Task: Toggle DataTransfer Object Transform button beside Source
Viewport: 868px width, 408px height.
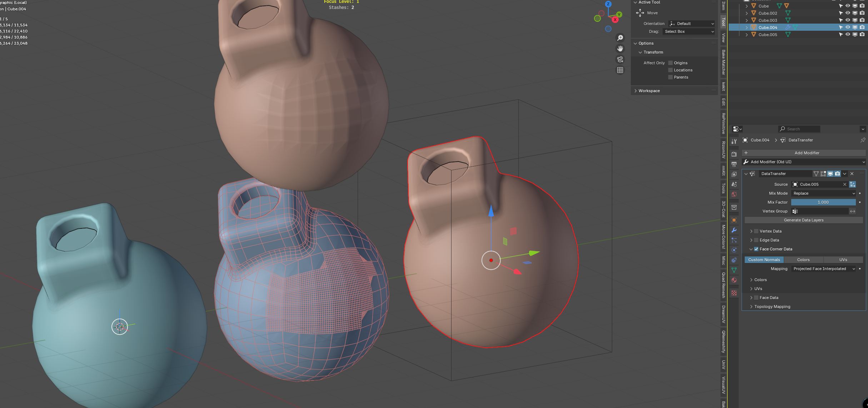Action: tap(853, 184)
